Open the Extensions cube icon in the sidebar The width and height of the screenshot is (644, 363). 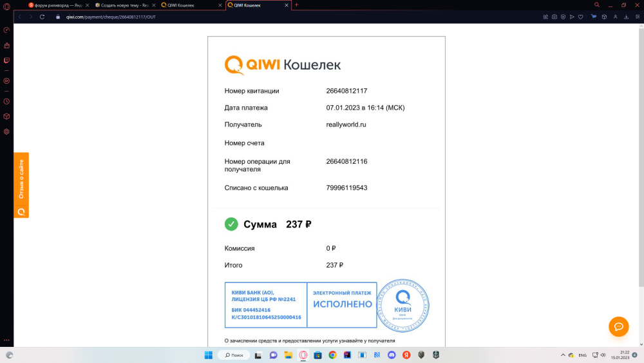tap(6, 117)
